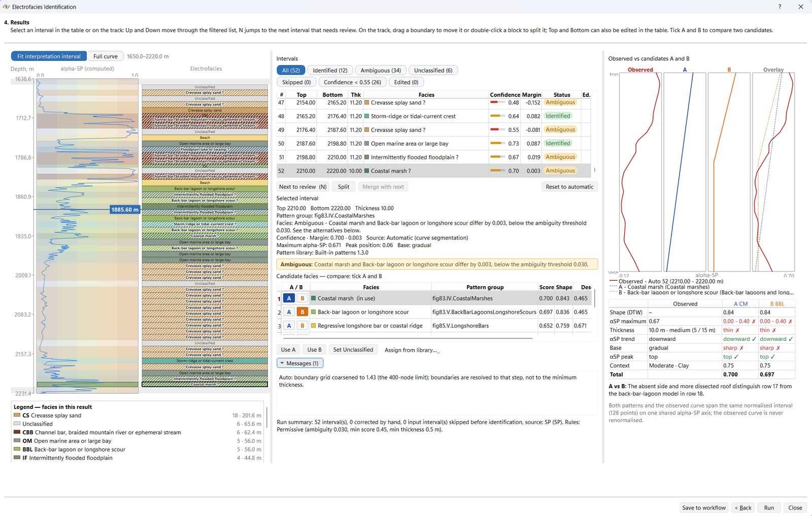The image size is (812, 516).
Task: Show only Ambiguous (34) intervals
Action: [x=381, y=71]
